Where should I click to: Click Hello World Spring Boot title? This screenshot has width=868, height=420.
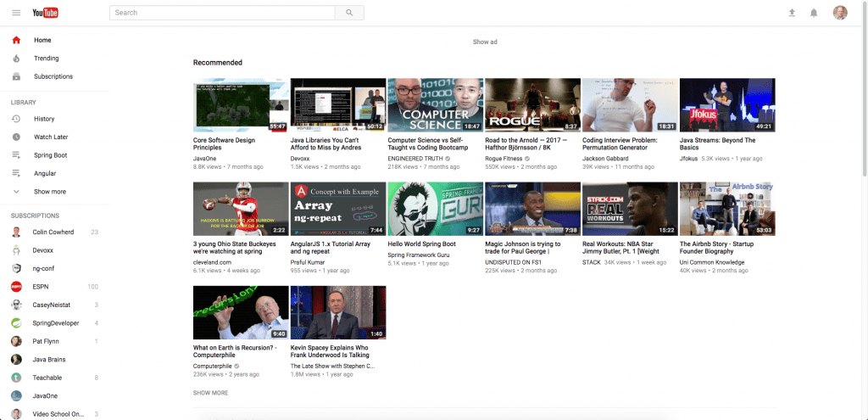[x=422, y=244]
